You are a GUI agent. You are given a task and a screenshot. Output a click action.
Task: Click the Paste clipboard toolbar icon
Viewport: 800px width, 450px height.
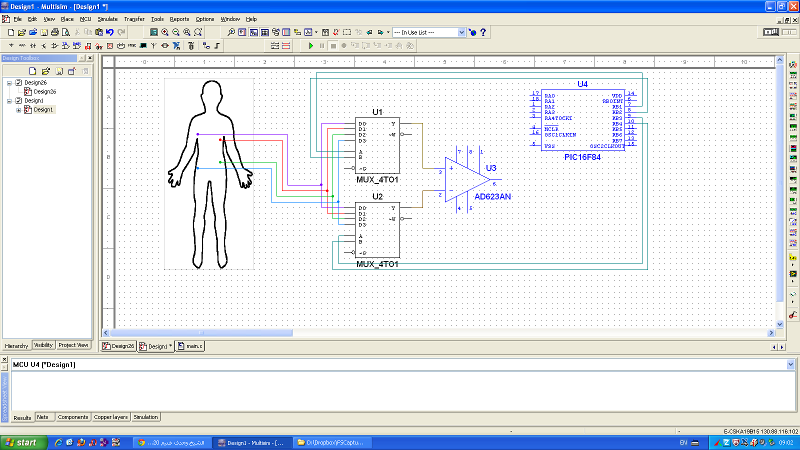coord(99,32)
